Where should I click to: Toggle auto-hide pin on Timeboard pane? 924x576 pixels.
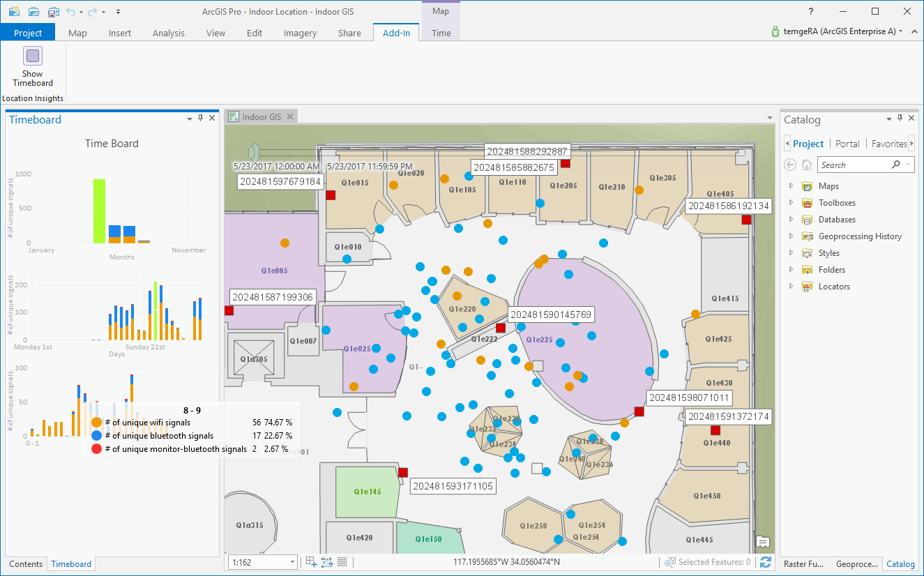click(x=201, y=119)
